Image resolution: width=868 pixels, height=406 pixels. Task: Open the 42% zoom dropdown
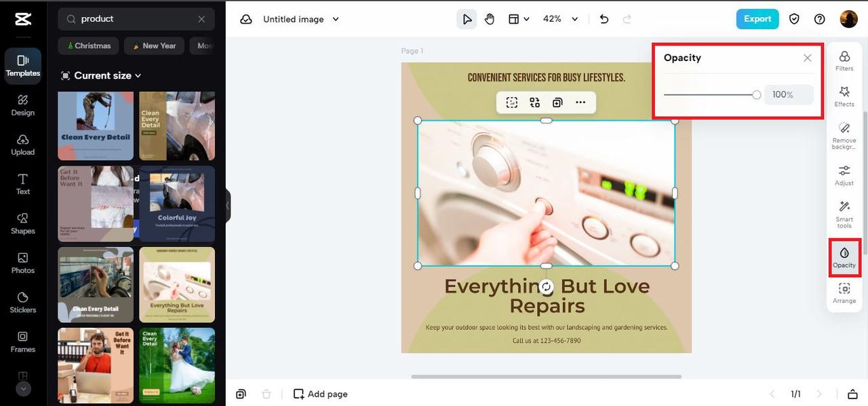pyautogui.click(x=560, y=19)
